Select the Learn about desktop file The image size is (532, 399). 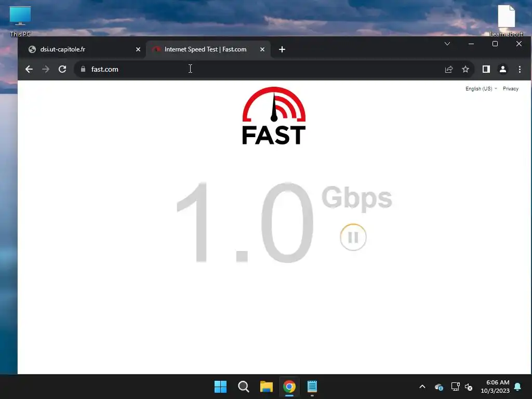(x=506, y=21)
